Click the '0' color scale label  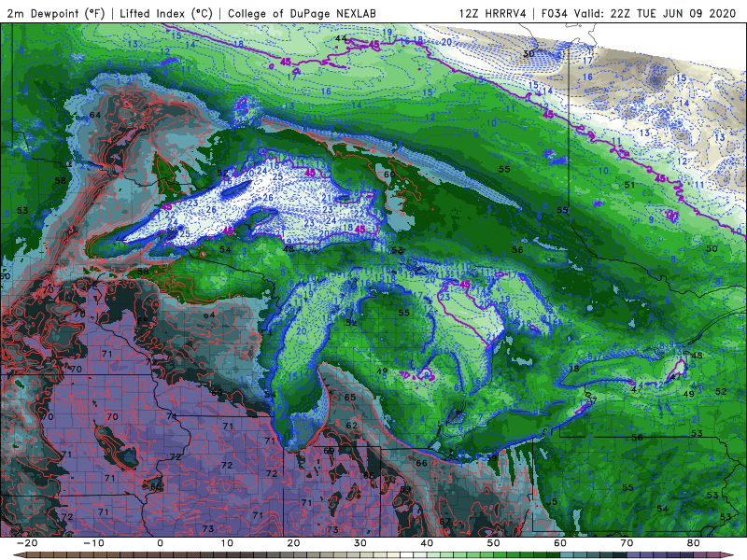coord(160,543)
